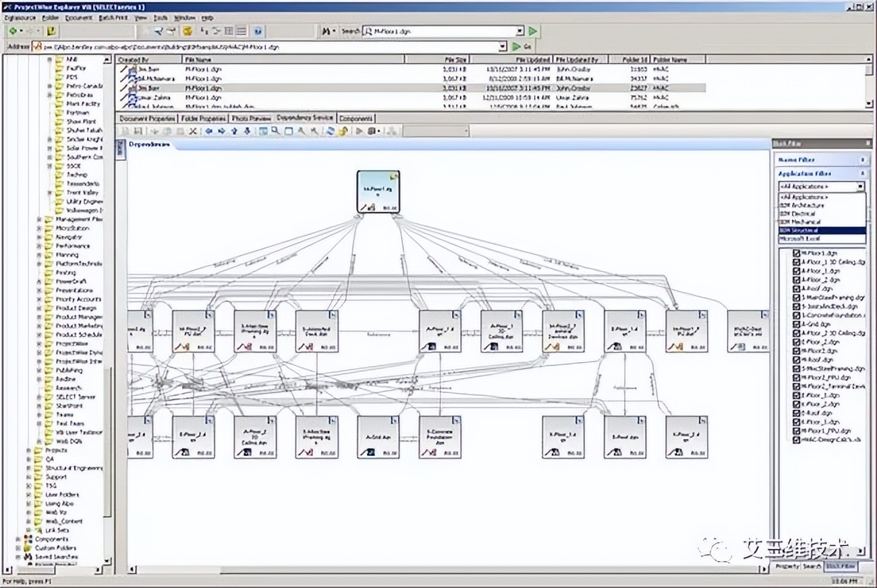Screen dimensions: 877x588
Task: Open the Window menu
Action: tap(184, 18)
